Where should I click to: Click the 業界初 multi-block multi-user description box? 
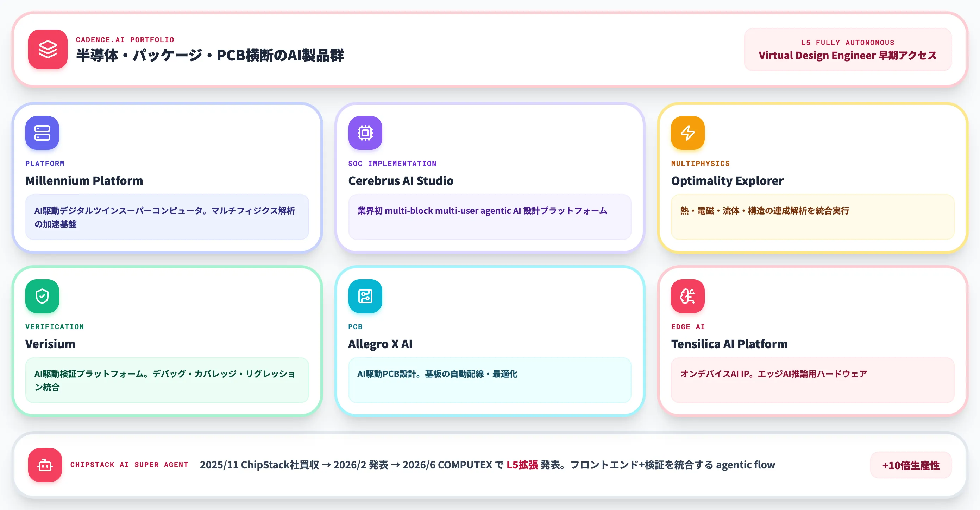490,217
